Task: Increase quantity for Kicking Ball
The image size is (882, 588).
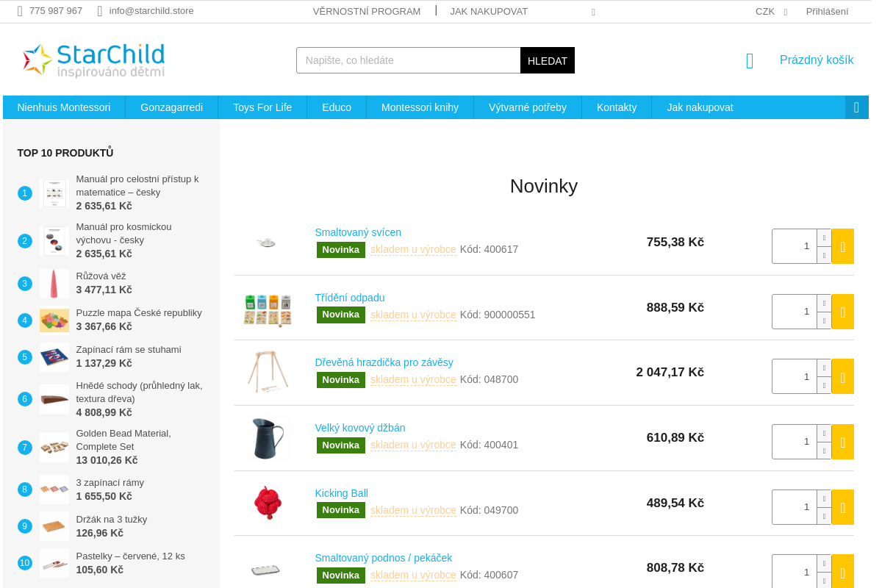Action: tap(824, 499)
